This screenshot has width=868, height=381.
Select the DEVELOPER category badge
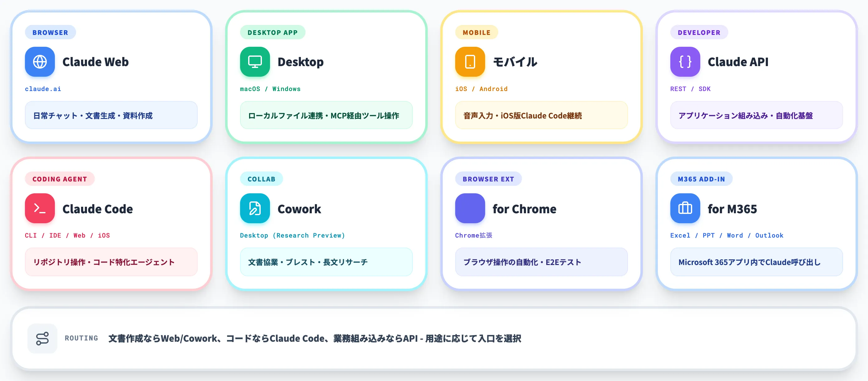tap(699, 32)
